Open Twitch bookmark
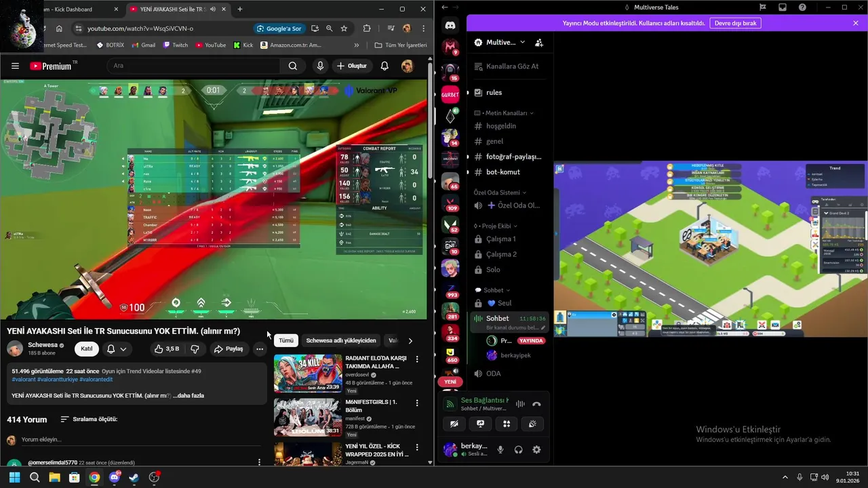The image size is (868, 488). point(175,45)
